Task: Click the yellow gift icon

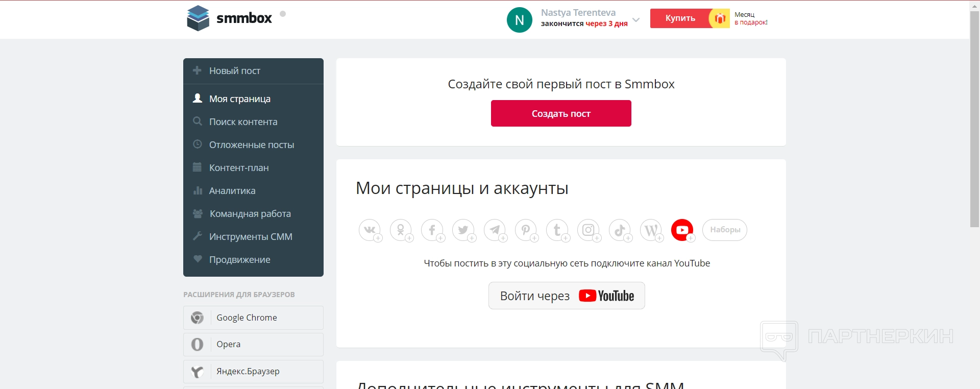Action: (x=720, y=18)
